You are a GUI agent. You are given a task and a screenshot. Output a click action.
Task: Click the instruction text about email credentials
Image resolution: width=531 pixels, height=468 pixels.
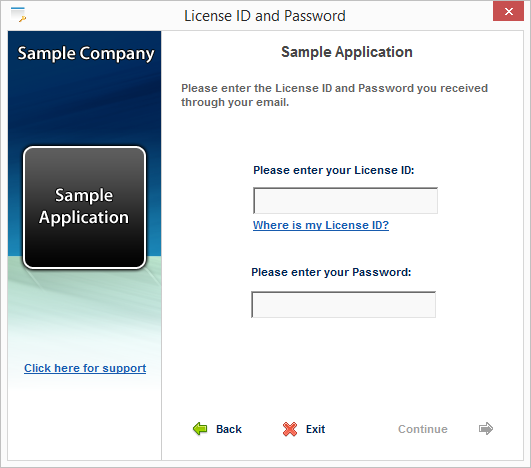(x=334, y=95)
